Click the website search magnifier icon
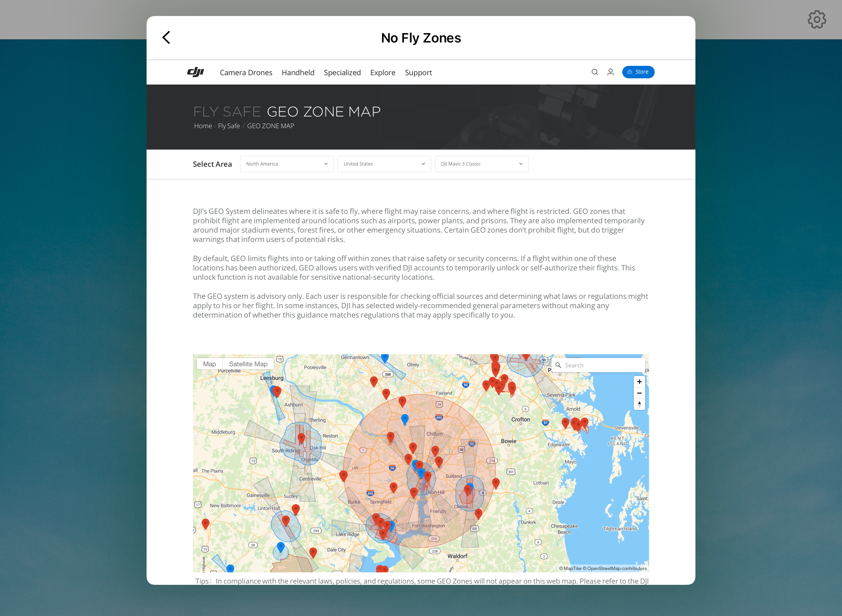Viewport: 842px width, 616px height. click(x=594, y=72)
